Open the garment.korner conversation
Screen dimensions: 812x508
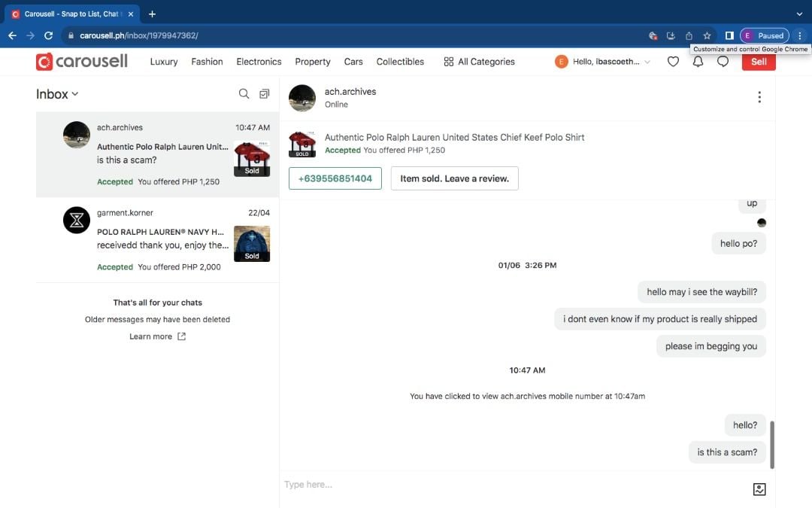(157, 239)
